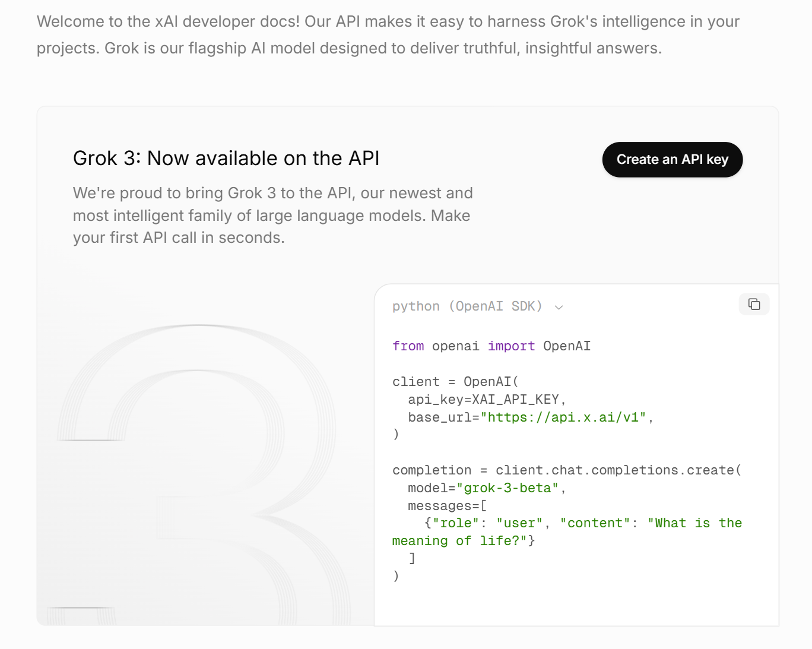
Task: Click the Welcome to the xAI developer docs paragraph
Action: point(388,34)
